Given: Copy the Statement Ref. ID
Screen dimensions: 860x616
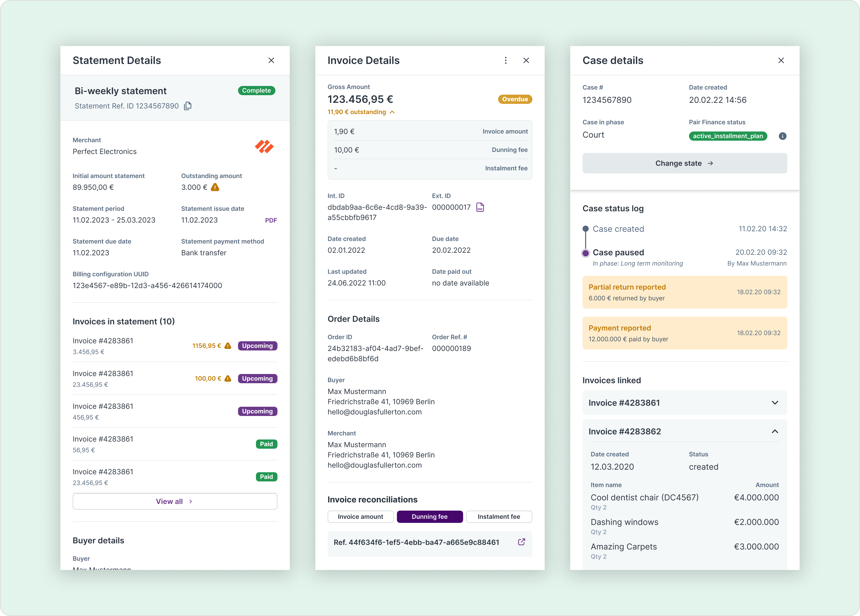Looking at the screenshot, I should pos(188,106).
